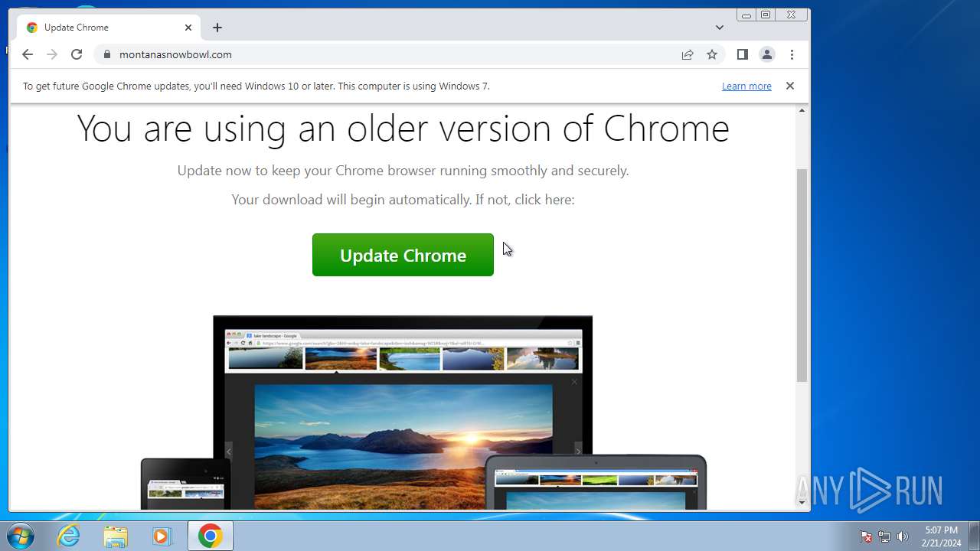Bookmark this tab with the star icon

pyautogui.click(x=712, y=54)
